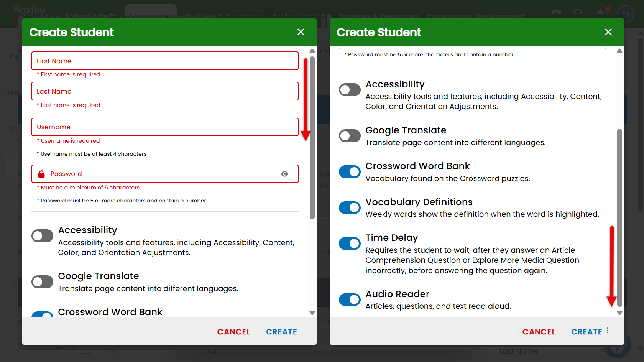
Task: Turn on Google Translate in the right dialog
Action: click(x=349, y=135)
